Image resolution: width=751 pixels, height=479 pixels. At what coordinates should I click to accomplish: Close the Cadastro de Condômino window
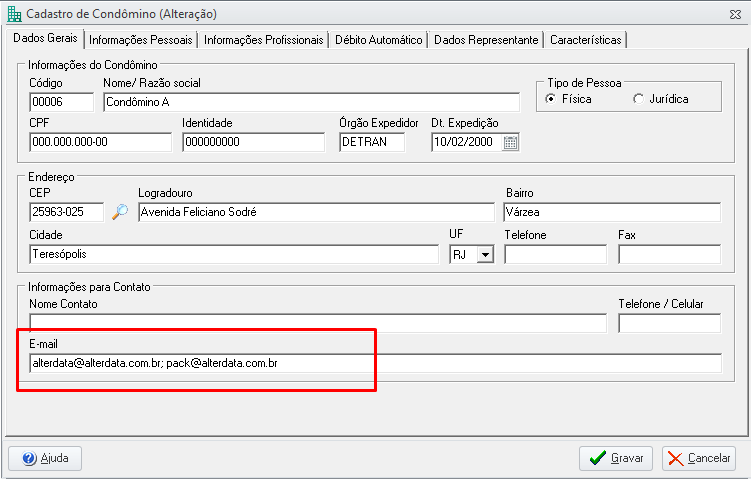point(735,14)
